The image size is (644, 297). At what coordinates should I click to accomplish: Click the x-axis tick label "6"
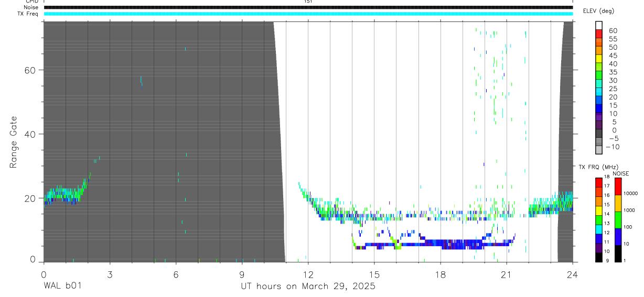point(176,274)
